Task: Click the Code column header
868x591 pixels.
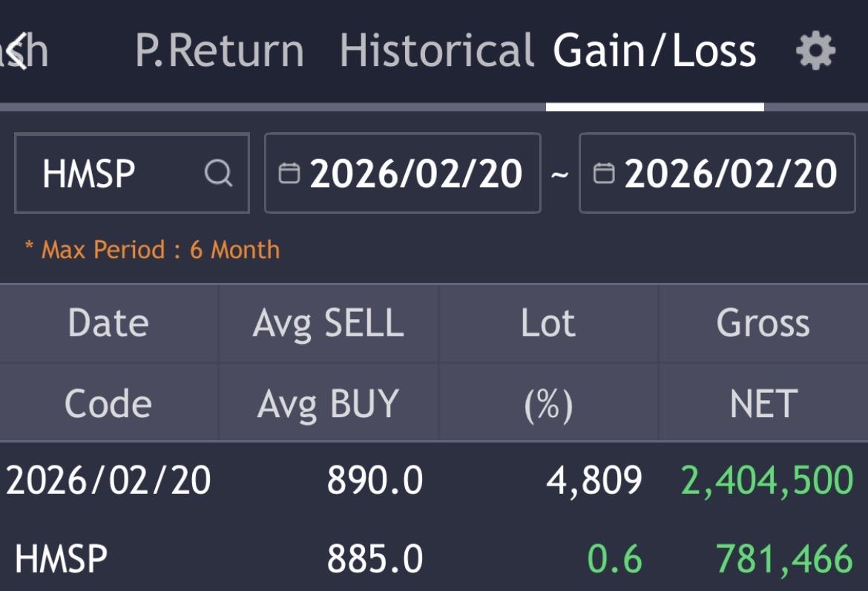Action: [108, 404]
